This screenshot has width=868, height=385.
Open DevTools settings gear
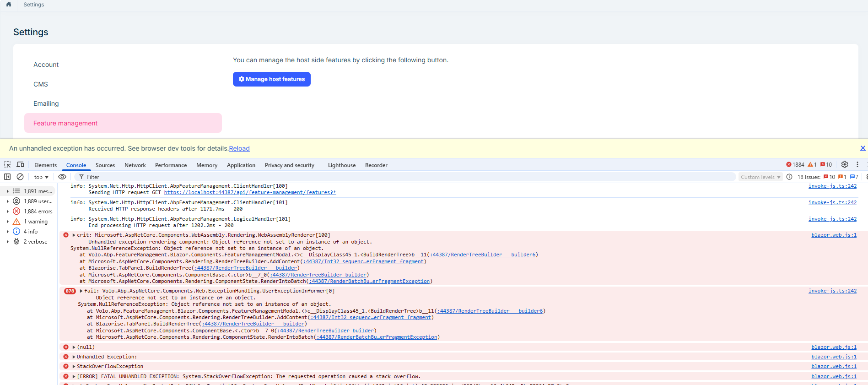click(845, 165)
